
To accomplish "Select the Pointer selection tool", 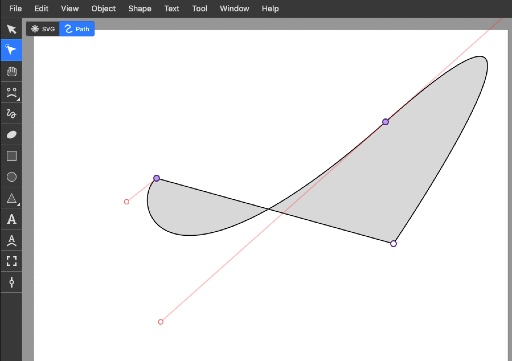I will click(x=11, y=29).
